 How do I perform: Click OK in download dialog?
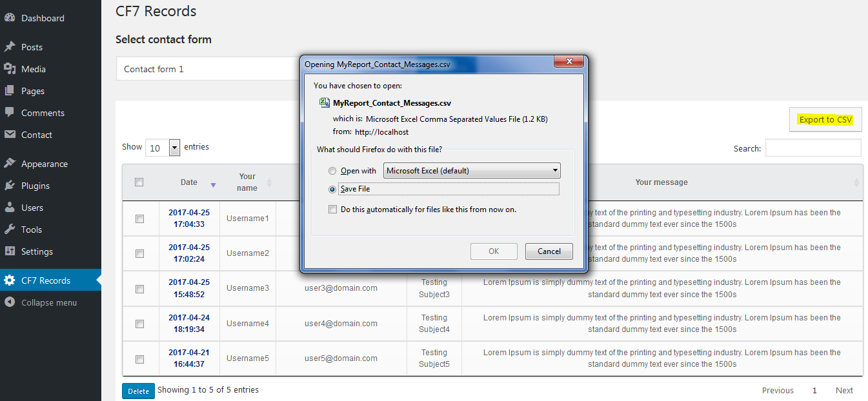[494, 251]
